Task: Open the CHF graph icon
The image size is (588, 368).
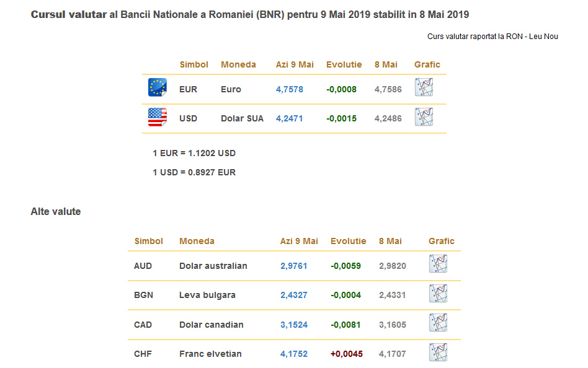Action: (x=438, y=353)
